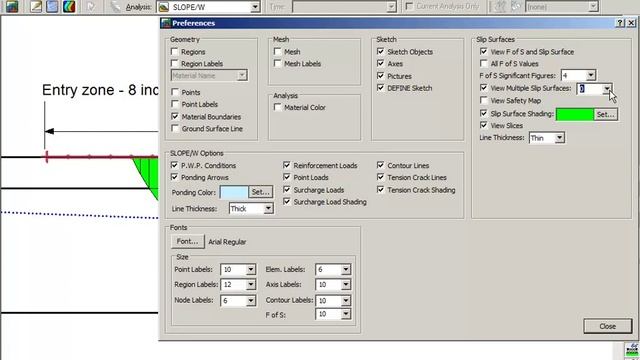Uncheck View F of S and Slip Surface
This screenshot has width=640, height=360.
click(x=484, y=51)
